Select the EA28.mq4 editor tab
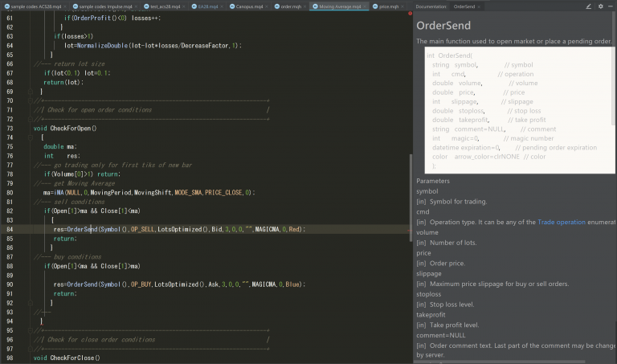Screen dimensions: 617x364 207,6
